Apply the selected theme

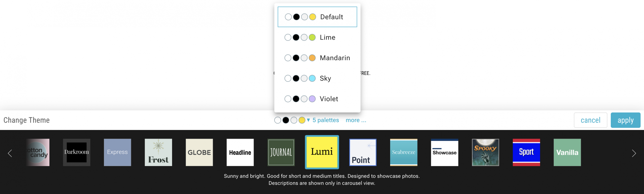(625, 120)
